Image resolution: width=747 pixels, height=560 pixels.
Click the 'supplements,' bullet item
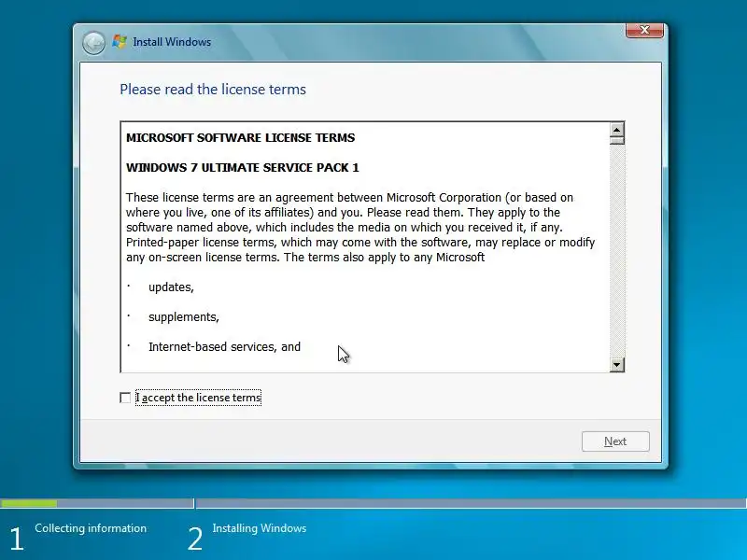pos(183,317)
